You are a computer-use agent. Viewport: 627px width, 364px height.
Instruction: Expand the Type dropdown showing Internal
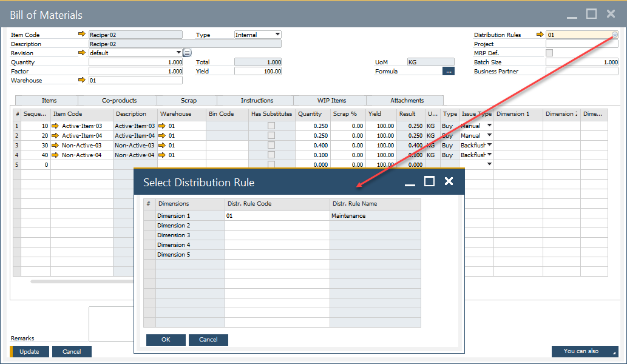(277, 35)
